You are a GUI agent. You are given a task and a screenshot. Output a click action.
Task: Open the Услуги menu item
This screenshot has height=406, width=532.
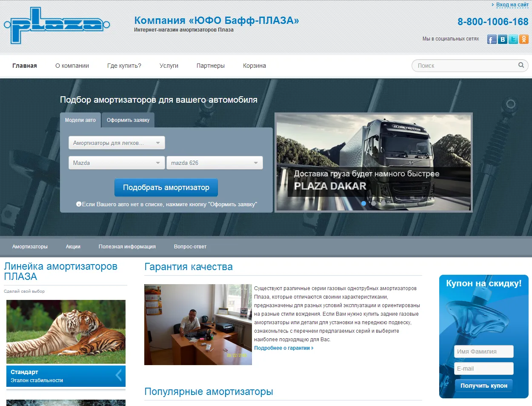click(169, 66)
